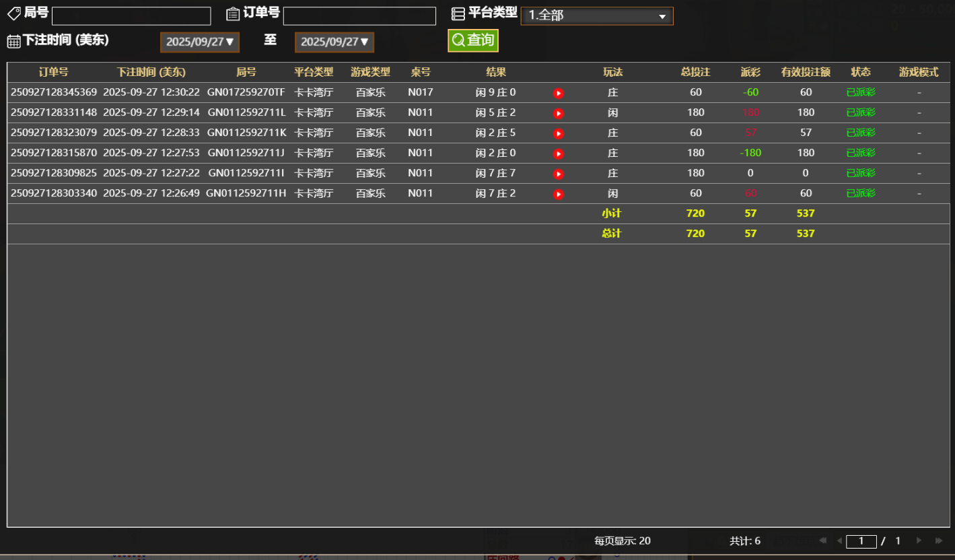Click the 派彩 column header
955x560 pixels.
[x=750, y=72]
